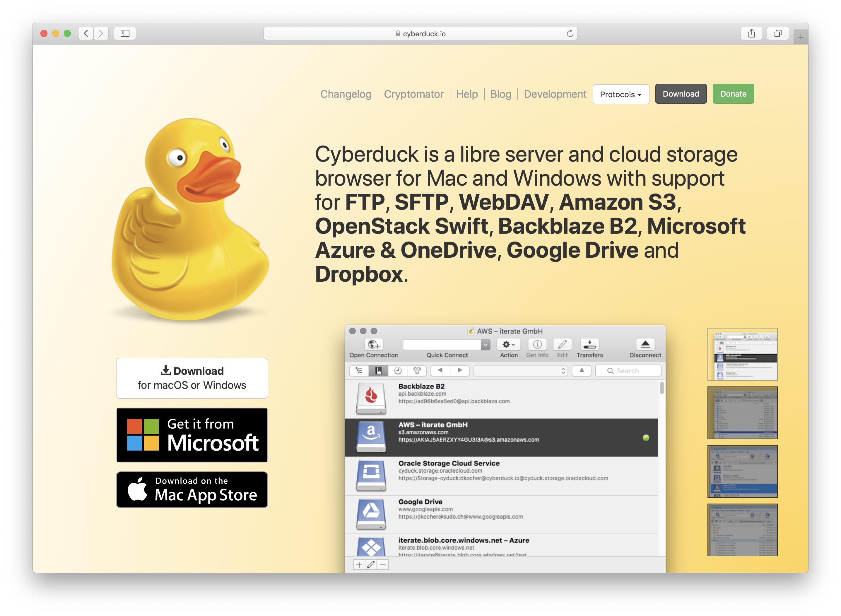Click the Get Info icon
Viewport: 841px width, 616px height.
[x=537, y=344]
